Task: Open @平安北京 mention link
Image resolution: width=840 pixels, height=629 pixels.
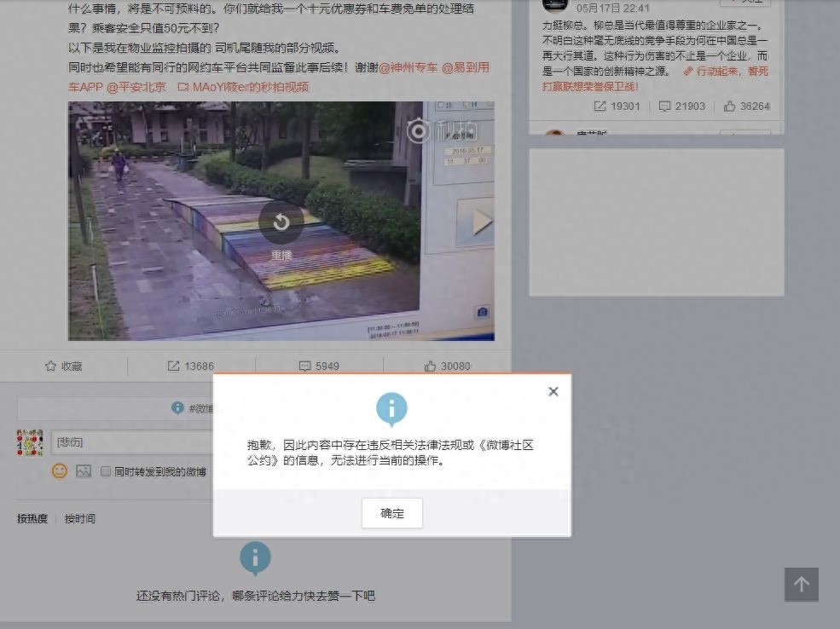Action: [136, 87]
